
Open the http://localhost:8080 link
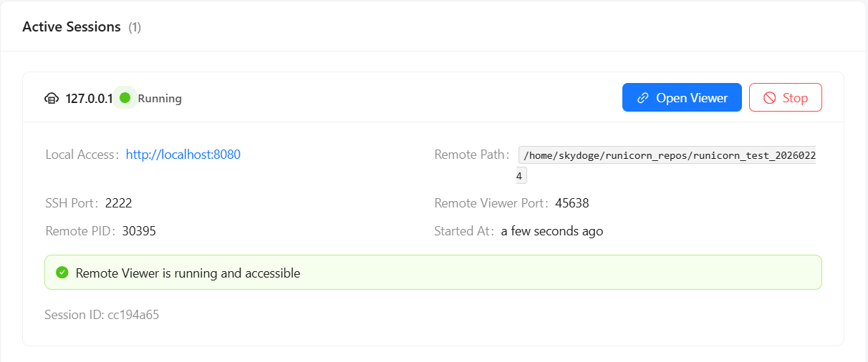(183, 155)
